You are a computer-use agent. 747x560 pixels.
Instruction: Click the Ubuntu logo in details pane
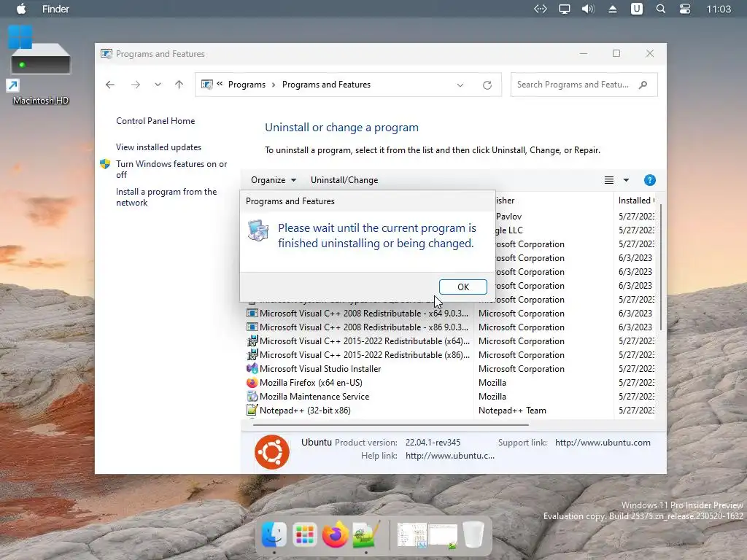point(272,452)
